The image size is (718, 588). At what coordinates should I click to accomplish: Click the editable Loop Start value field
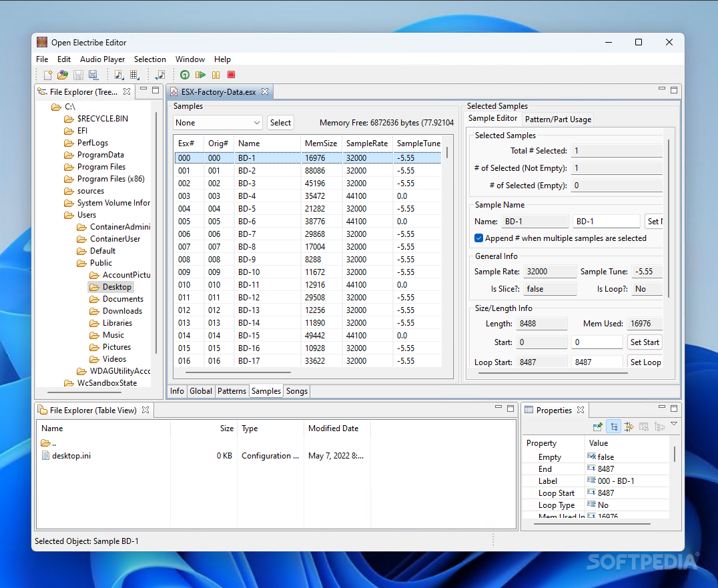tap(597, 362)
